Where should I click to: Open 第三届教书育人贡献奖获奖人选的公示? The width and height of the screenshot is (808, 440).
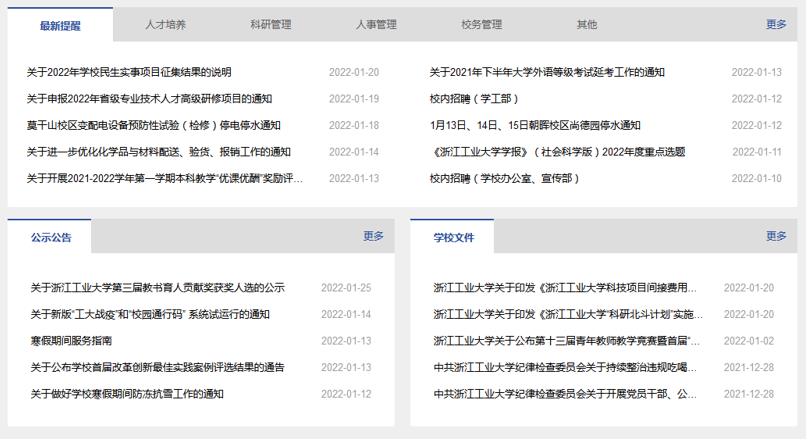click(x=157, y=288)
